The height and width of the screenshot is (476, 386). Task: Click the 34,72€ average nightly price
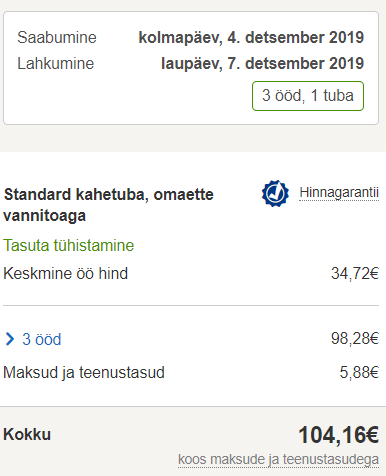355,273
